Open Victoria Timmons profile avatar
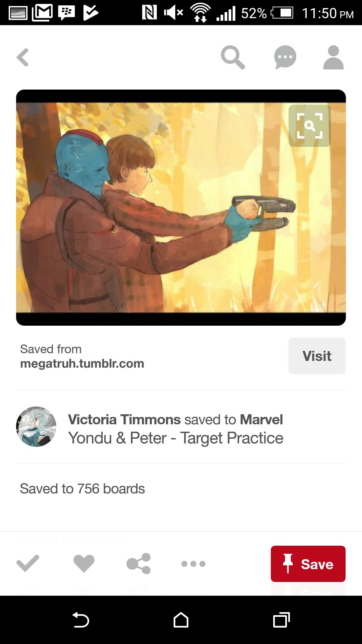Image resolution: width=362 pixels, height=644 pixels. click(36, 427)
